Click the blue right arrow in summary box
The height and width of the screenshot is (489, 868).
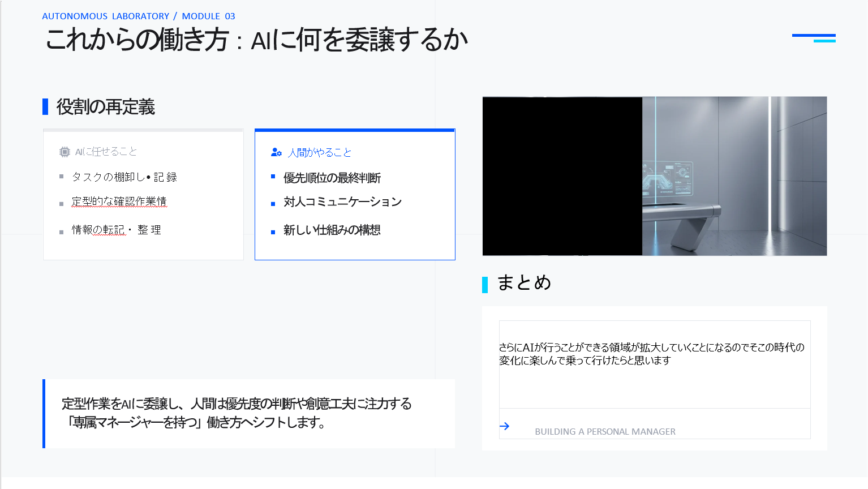coord(505,426)
